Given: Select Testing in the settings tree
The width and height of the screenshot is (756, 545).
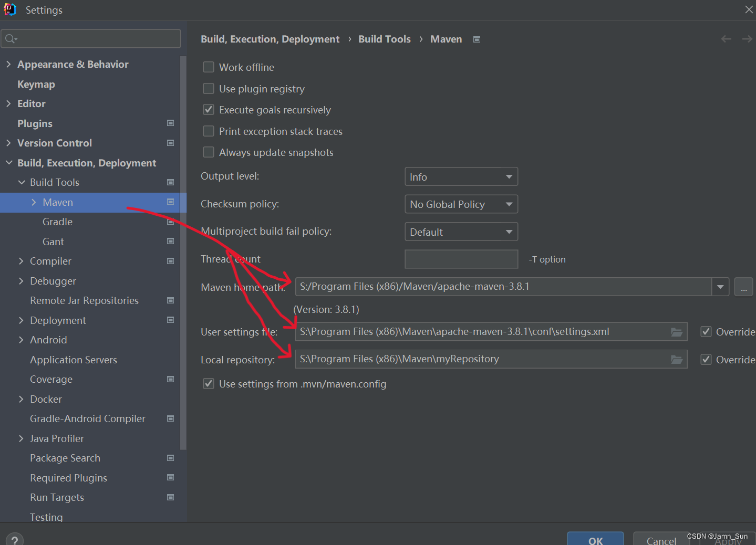Looking at the screenshot, I should tap(46, 517).
